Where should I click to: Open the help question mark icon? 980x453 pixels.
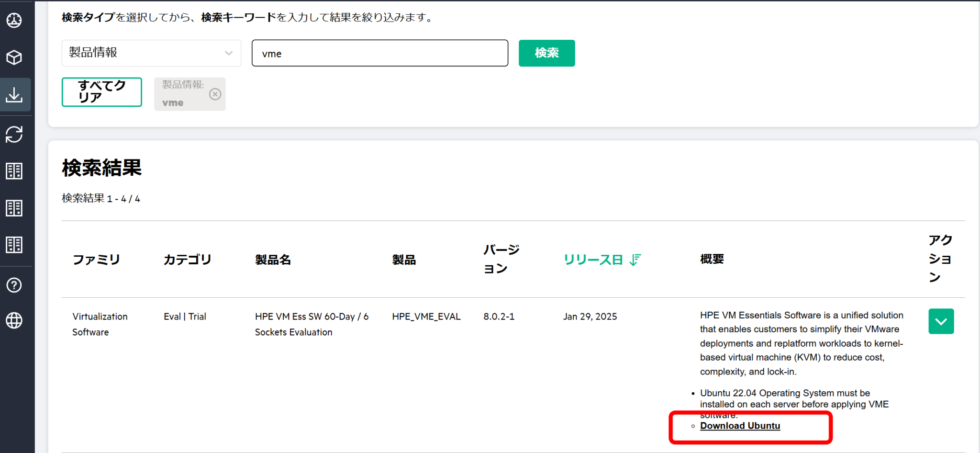[x=14, y=285]
